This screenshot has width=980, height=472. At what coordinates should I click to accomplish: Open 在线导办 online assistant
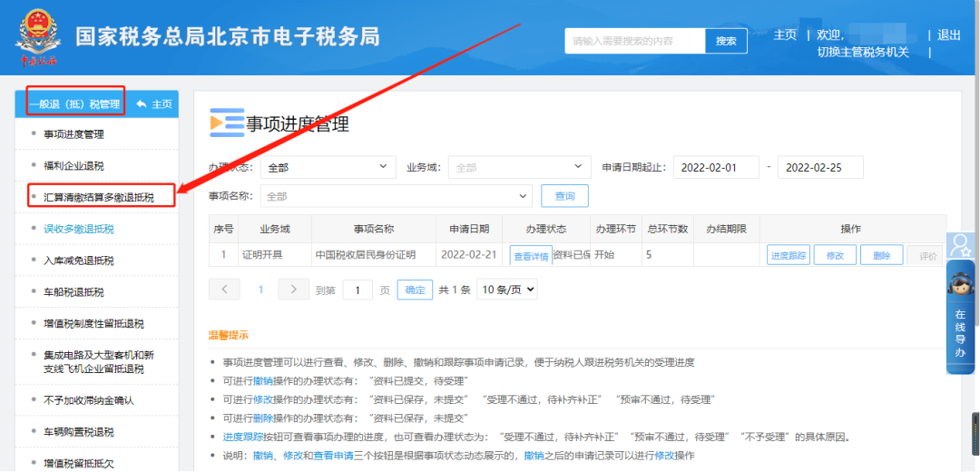[x=960, y=318]
